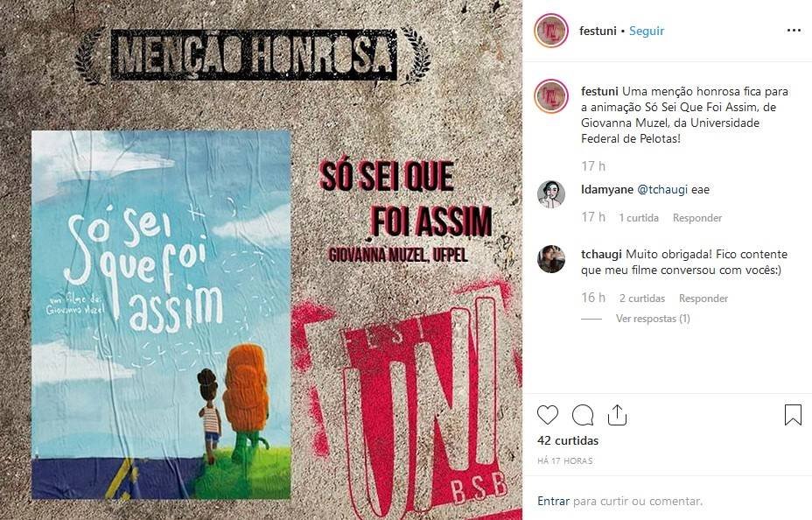Open festuni avatar beside the caption
Viewport: 812px width, 520px height.
[x=551, y=97]
